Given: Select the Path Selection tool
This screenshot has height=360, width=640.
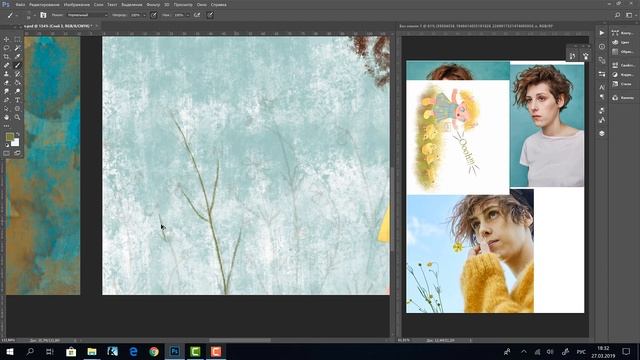Looking at the screenshot, I should (6, 109).
